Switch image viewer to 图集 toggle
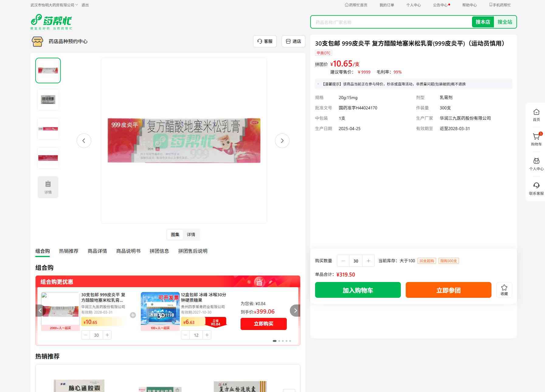Image resolution: width=545 pixels, height=392 pixels. (x=175, y=235)
